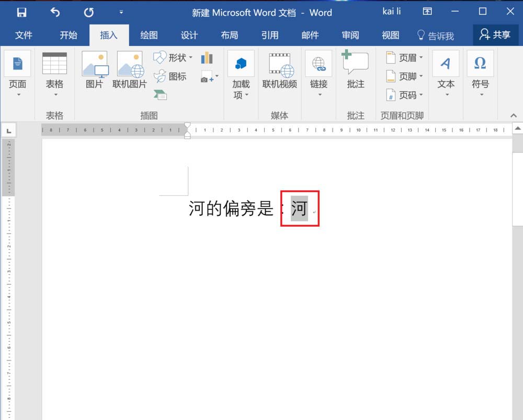Save the document with the floppy disk icon
The width and height of the screenshot is (523, 420).
(21, 13)
